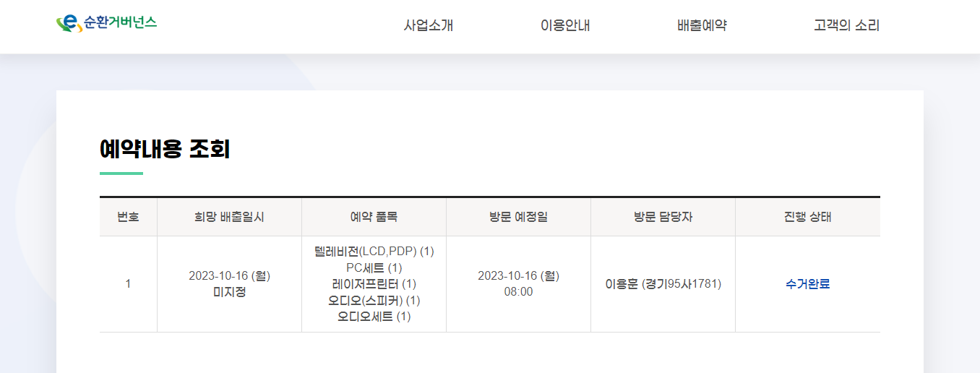The width and height of the screenshot is (980, 373).
Task: Go to the 이용안내 menu
Action: pos(565,26)
